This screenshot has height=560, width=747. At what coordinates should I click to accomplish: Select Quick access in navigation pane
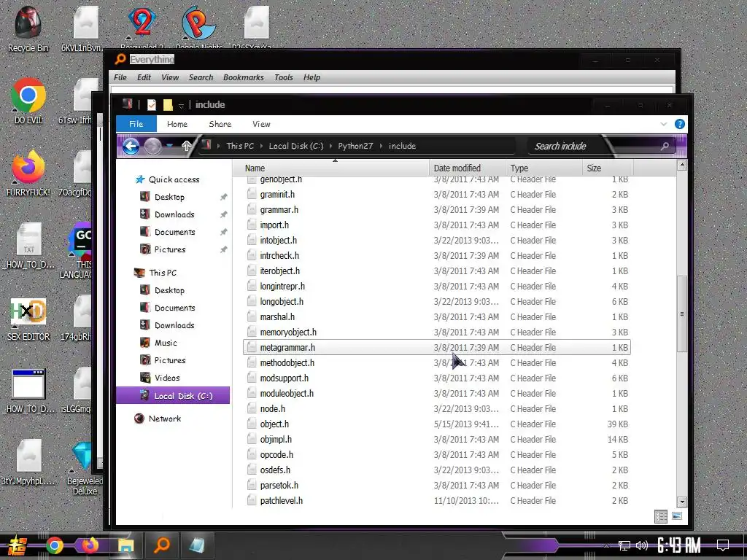click(x=174, y=179)
